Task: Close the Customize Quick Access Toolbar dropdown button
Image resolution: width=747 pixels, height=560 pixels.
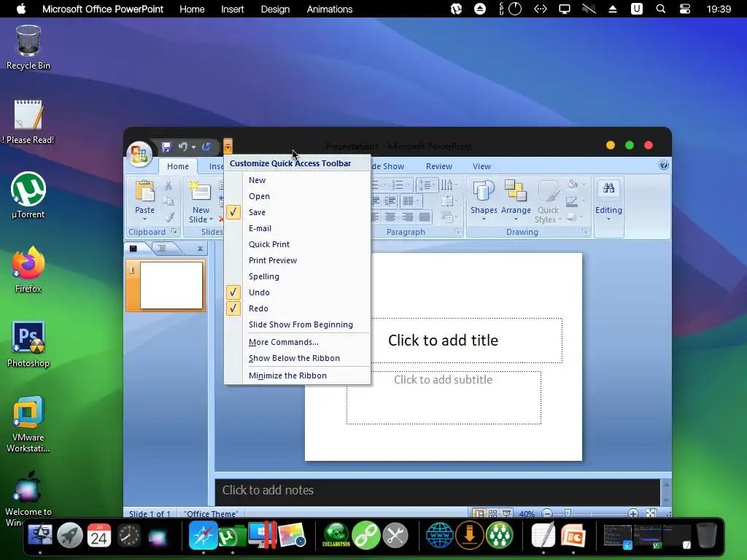Action: point(228,146)
